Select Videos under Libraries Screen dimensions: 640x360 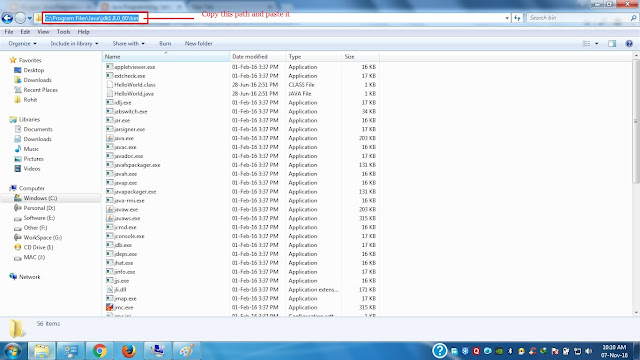coord(31,169)
